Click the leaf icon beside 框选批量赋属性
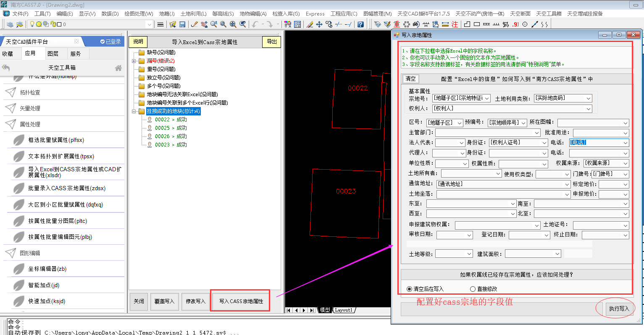The height and width of the screenshot is (335, 644). [18, 140]
